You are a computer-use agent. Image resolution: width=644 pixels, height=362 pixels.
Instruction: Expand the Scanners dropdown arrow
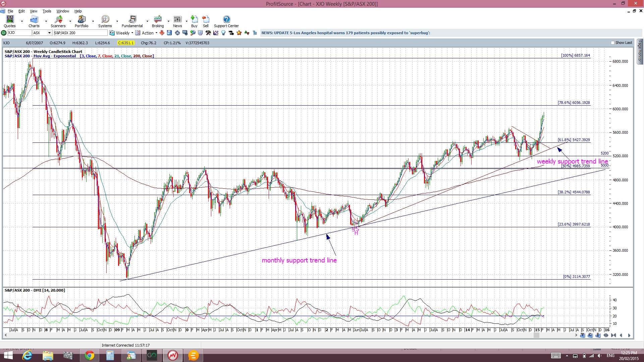pos(70,21)
